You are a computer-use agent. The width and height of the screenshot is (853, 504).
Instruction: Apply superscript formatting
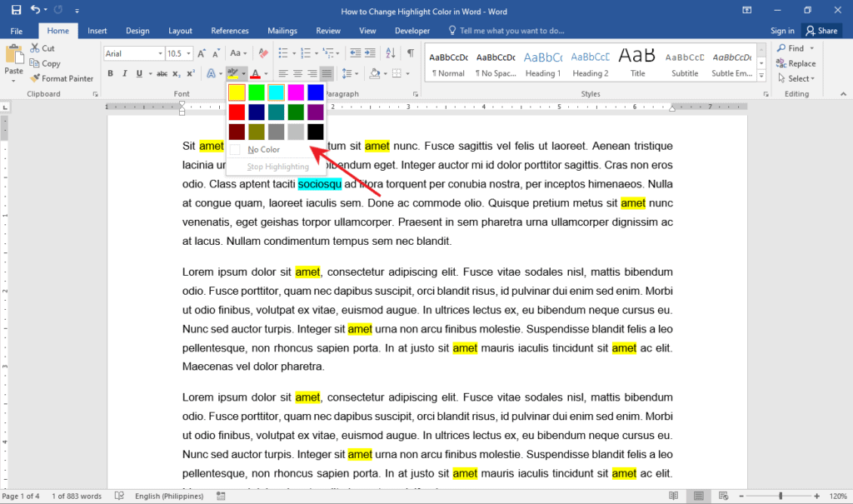[x=191, y=73]
